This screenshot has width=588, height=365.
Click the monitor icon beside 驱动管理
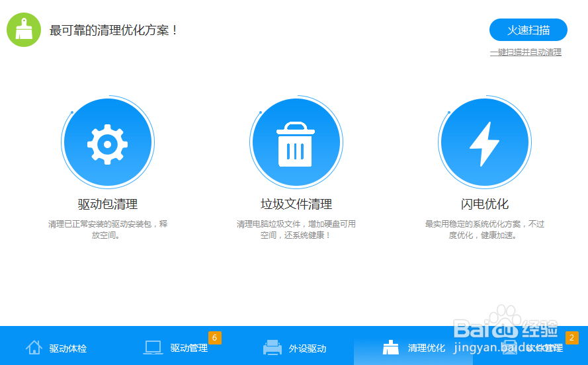[153, 348]
